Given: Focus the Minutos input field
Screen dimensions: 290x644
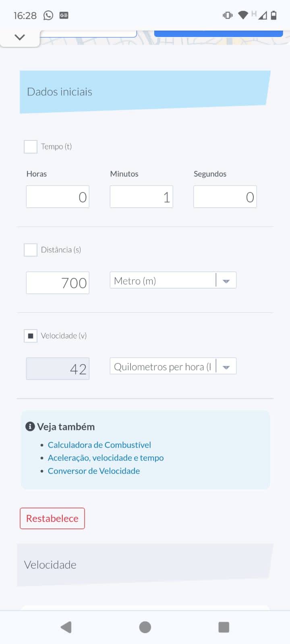Looking at the screenshot, I should pyautogui.click(x=141, y=197).
